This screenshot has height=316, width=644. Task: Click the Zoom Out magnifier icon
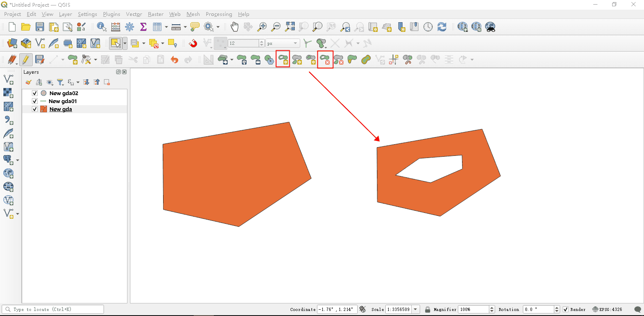(276, 27)
